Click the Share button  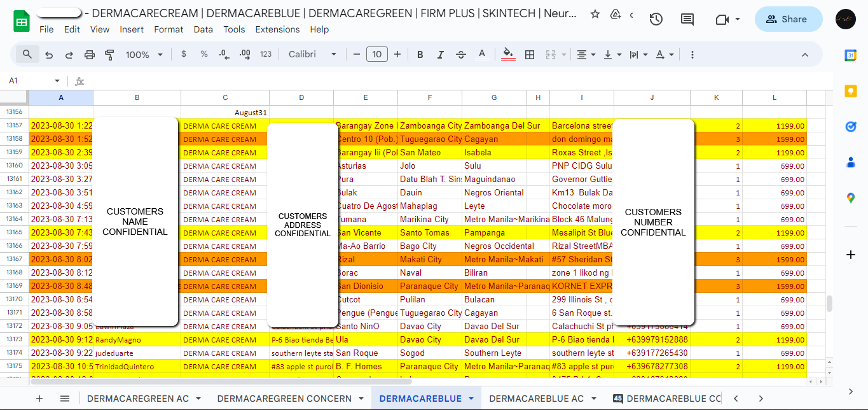coord(789,19)
